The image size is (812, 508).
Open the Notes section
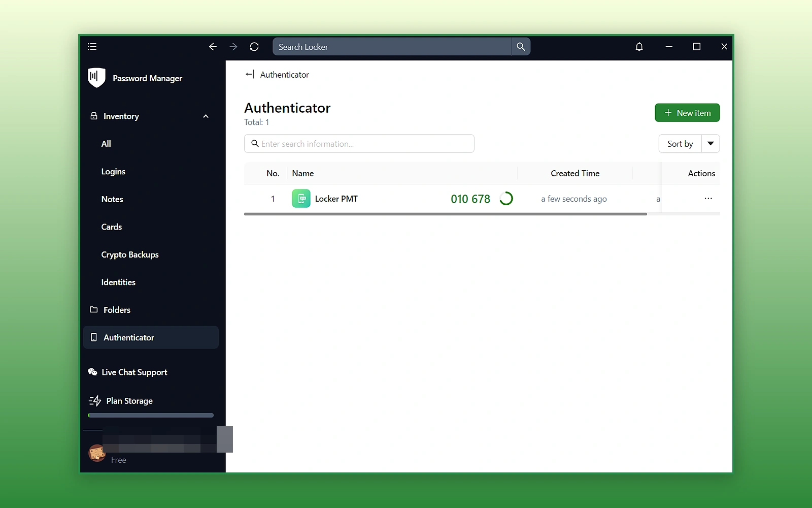[x=112, y=199]
